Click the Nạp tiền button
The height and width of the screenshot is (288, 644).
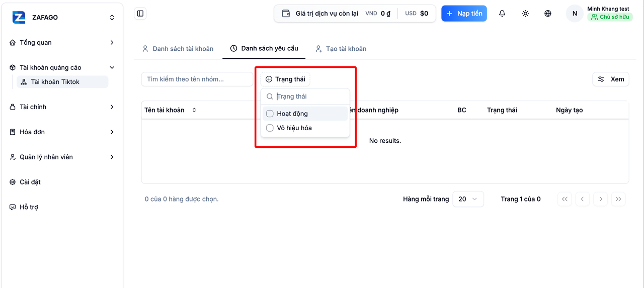pos(464,14)
